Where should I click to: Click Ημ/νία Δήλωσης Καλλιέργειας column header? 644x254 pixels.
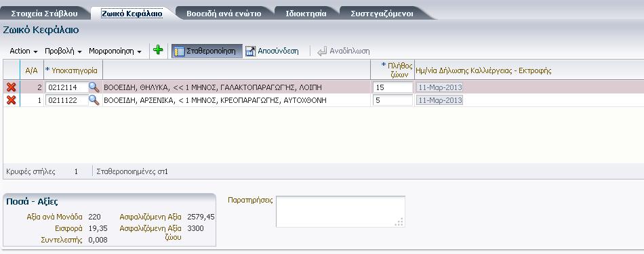coord(483,70)
